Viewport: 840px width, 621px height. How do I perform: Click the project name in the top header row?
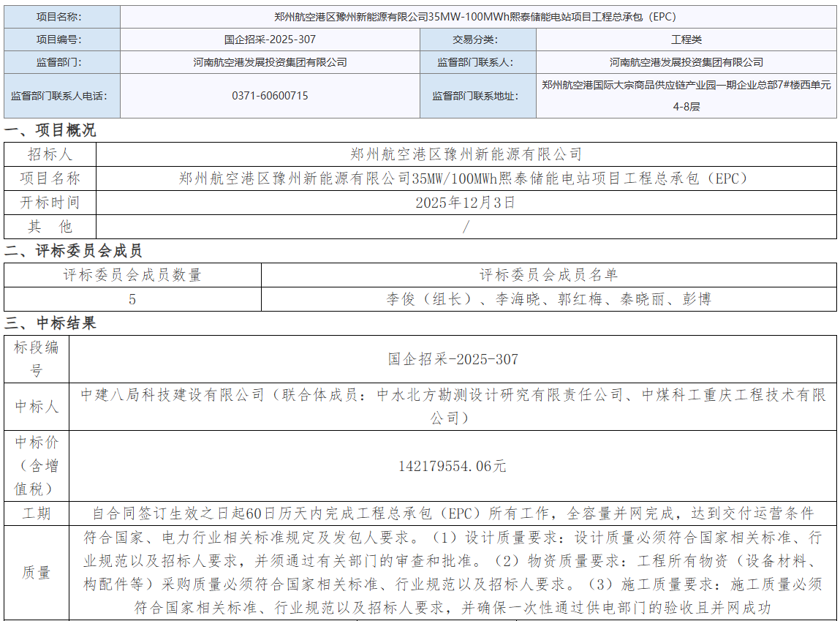479,17
